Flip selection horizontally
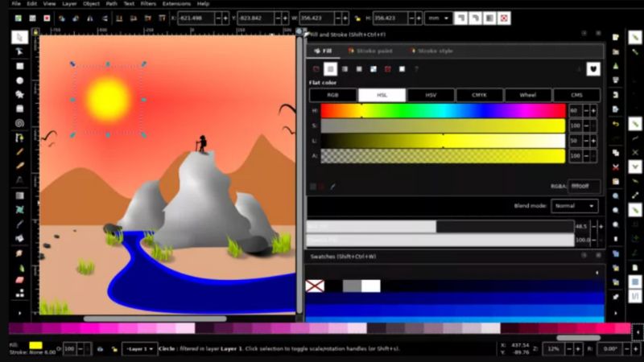The height and width of the screenshot is (362, 644). pyautogui.click(x=90, y=18)
